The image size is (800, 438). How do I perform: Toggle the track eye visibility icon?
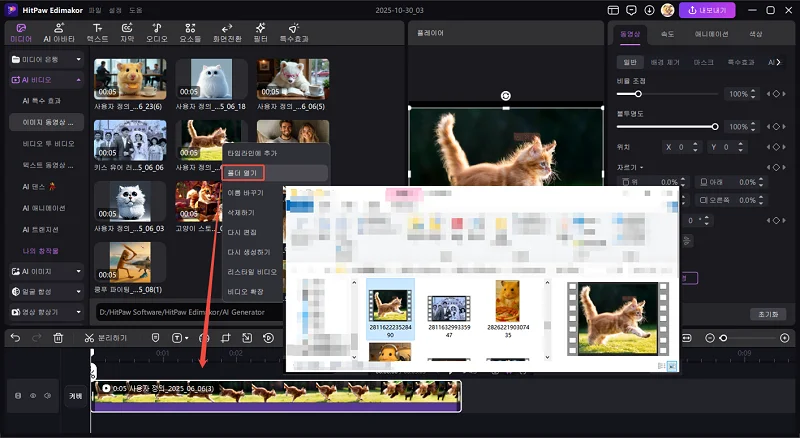(x=31, y=395)
